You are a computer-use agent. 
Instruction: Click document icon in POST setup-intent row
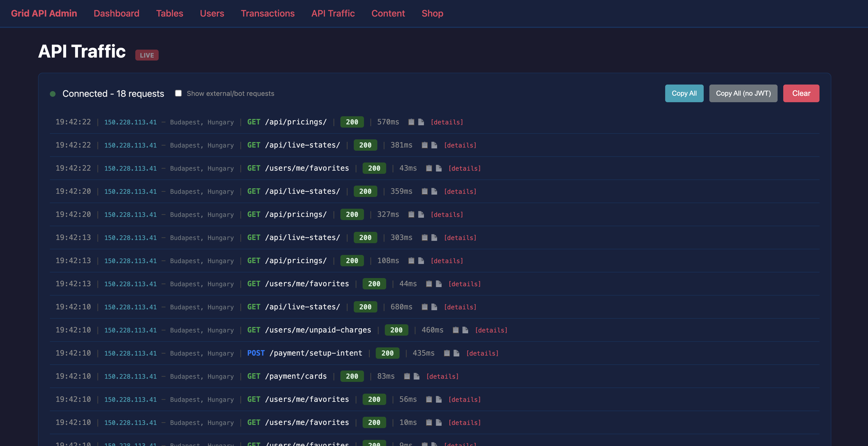457,353
